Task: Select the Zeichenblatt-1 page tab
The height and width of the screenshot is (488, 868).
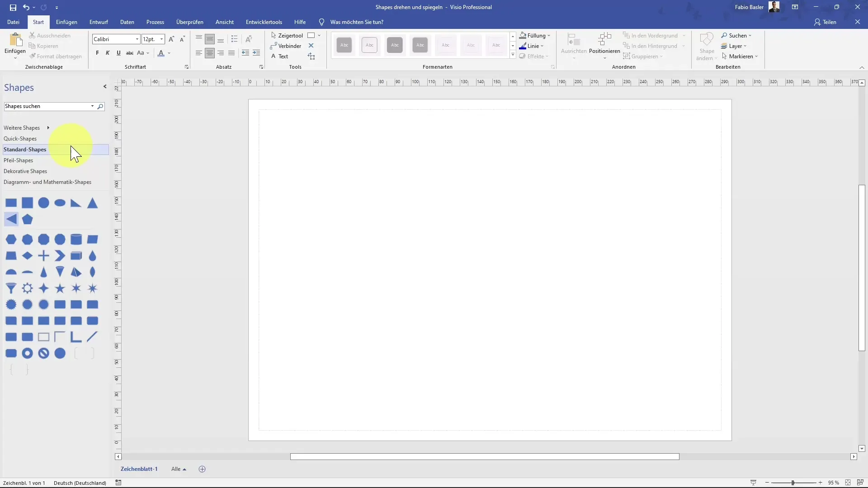Action: (139, 469)
